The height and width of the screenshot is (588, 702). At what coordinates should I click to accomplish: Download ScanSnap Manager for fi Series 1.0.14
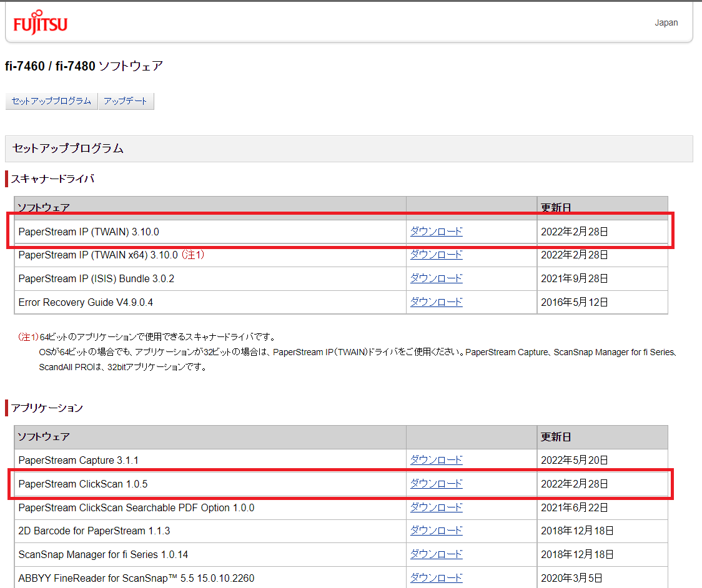click(x=436, y=554)
